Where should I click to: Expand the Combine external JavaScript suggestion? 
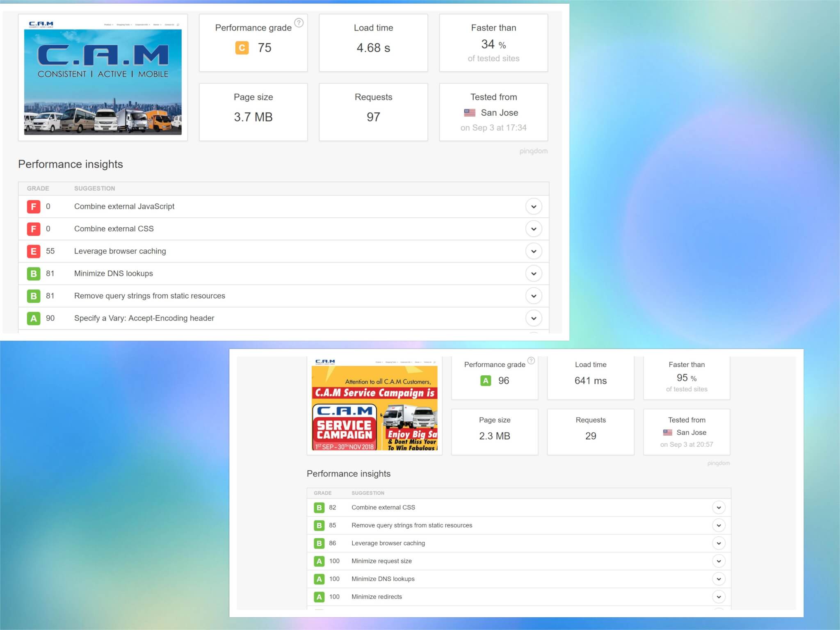[534, 207]
